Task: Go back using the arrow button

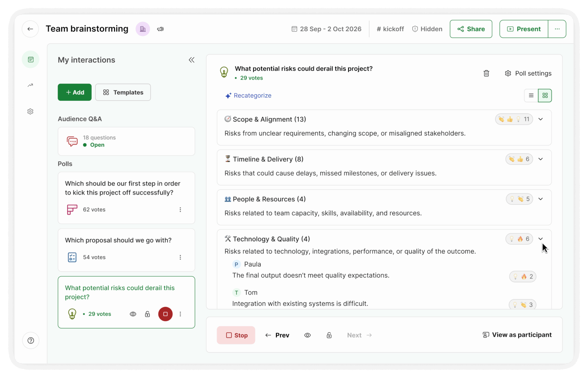Action: click(x=30, y=29)
